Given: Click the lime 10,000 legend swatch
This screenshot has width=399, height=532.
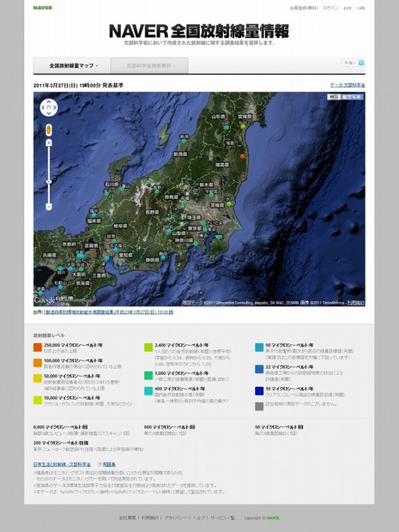Looking at the screenshot, I should point(37,400).
